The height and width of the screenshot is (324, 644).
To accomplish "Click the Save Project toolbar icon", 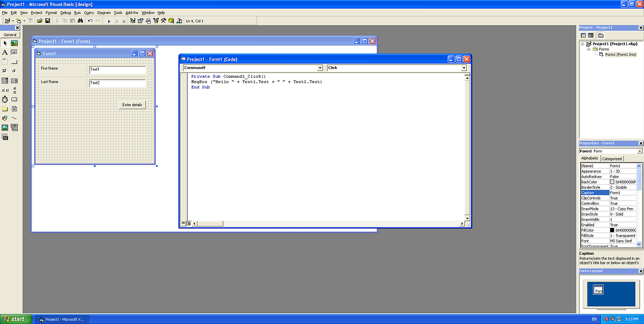I will pos(47,20).
